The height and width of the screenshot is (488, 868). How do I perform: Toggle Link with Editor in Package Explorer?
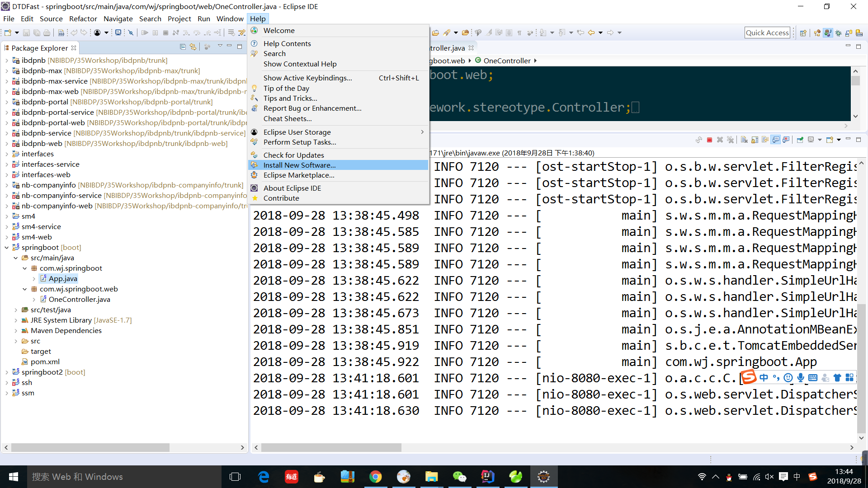point(193,47)
